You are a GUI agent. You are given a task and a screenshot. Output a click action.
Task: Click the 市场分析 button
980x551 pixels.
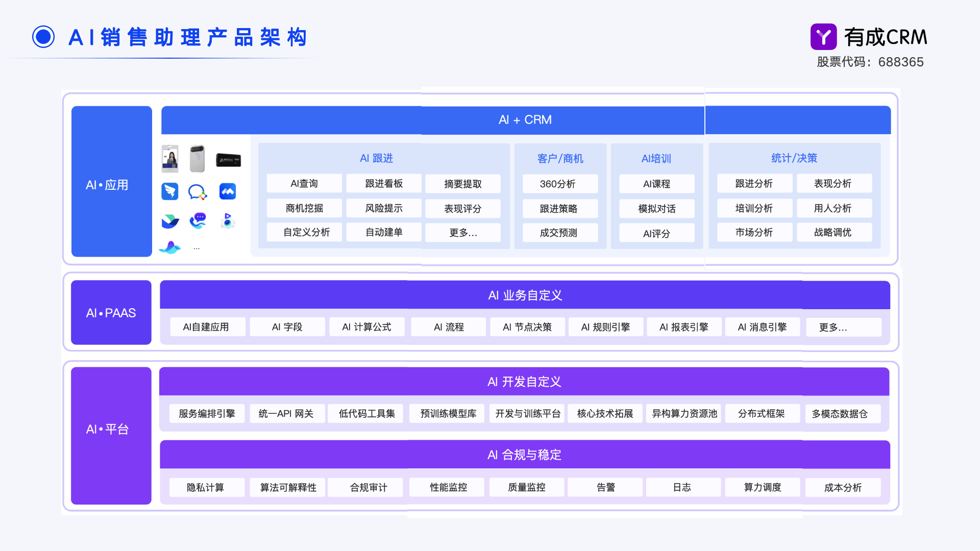(x=754, y=232)
